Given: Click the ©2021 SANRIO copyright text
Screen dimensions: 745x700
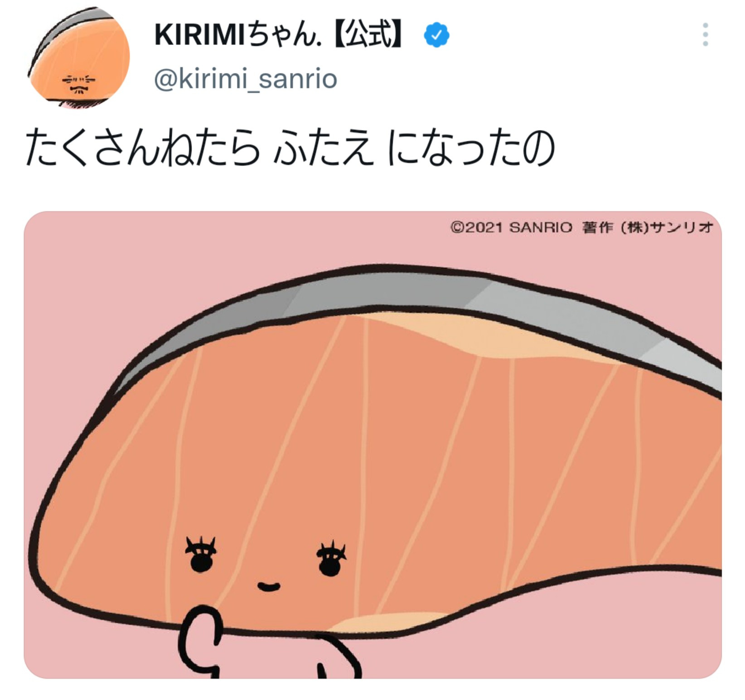Looking at the screenshot, I should point(512,227).
